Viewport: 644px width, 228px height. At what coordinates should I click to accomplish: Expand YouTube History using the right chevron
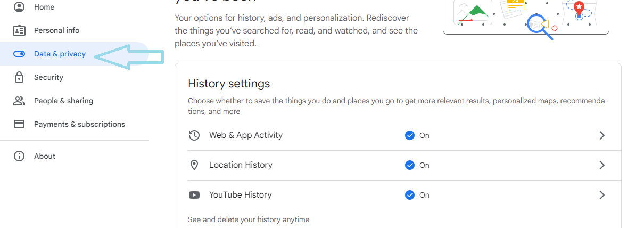click(602, 195)
